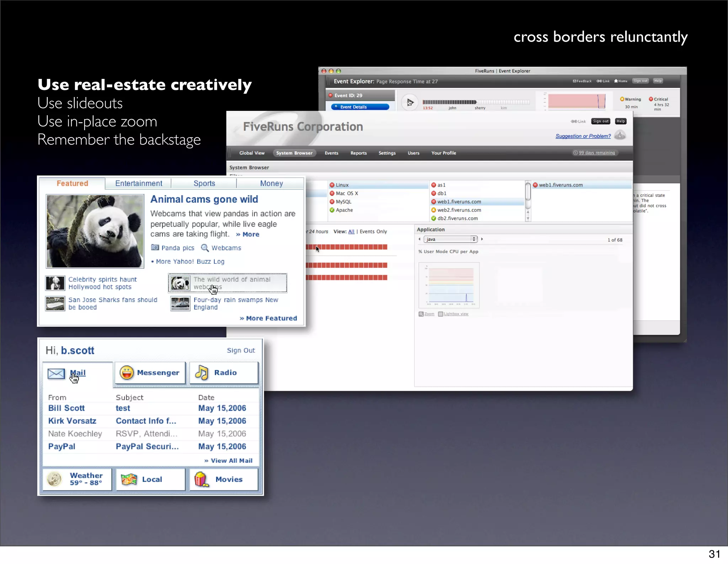Click the event timeline progress bar
The image size is (728, 564).
(476, 102)
